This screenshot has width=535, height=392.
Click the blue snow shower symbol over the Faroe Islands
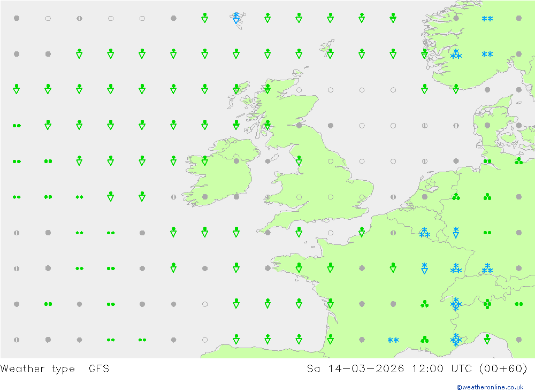tap(236, 18)
